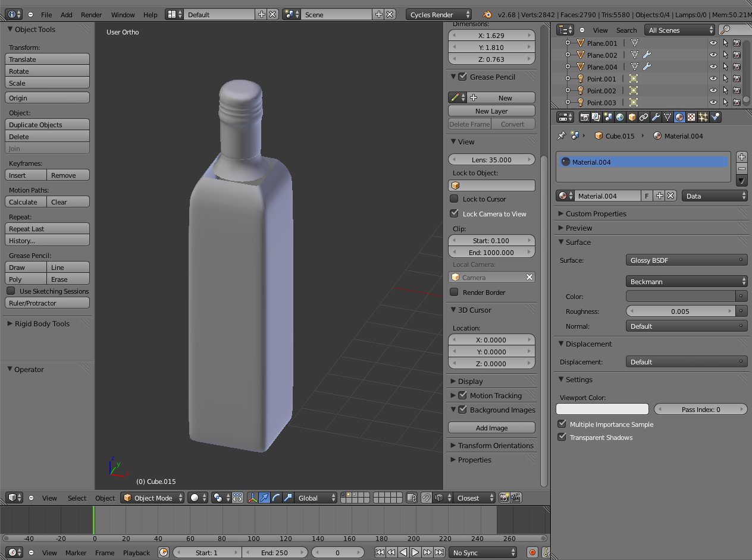Select the rotate manipulator arc icon
This screenshot has width=752, height=560.
(x=277, y=498)
